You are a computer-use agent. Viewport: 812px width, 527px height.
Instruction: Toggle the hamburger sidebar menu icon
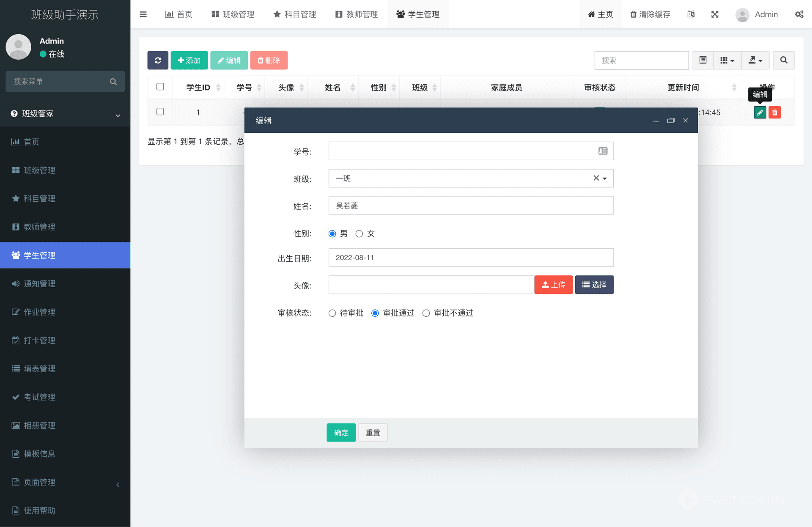[x=143, y=14]
